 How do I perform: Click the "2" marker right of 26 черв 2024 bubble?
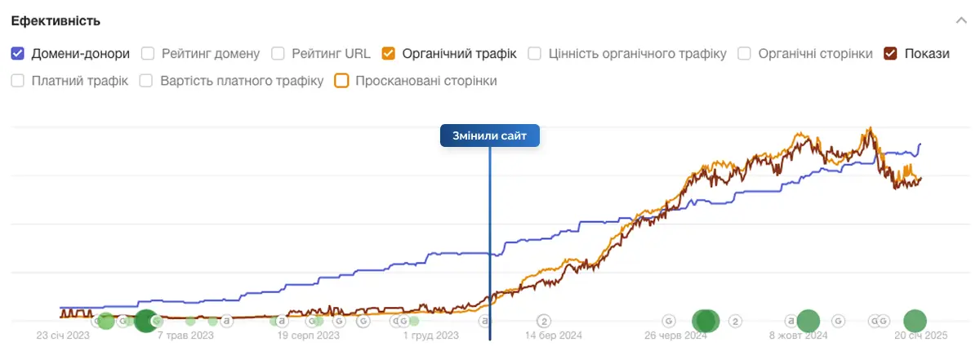pos(735,321)
